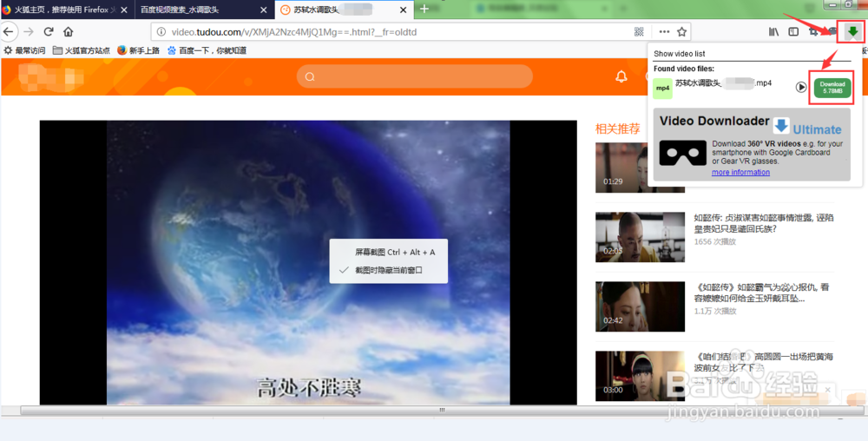The width and height of the screenshot is (868, 441).
Task: Click the horizontal page scrollbar
Action: [442, 410]
